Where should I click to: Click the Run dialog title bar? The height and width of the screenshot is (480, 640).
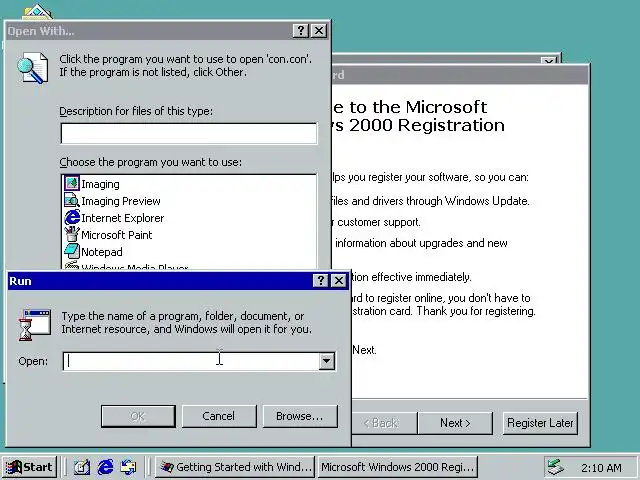click(160, 281)
